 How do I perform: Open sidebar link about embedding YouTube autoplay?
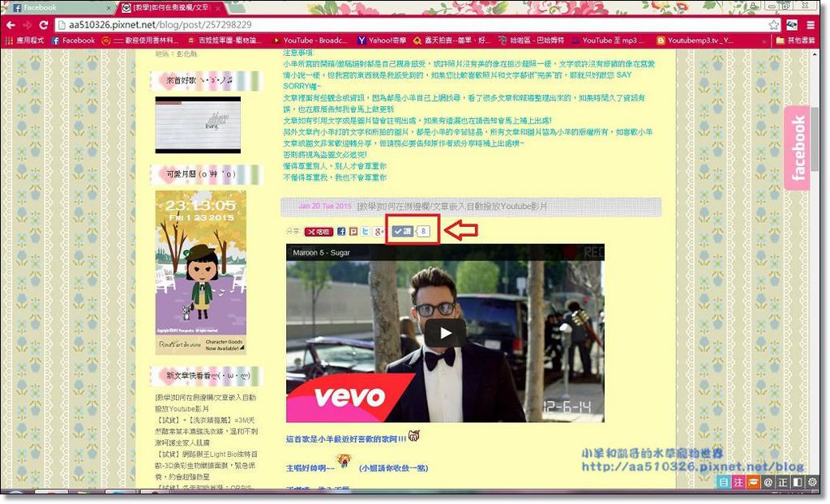205,403
